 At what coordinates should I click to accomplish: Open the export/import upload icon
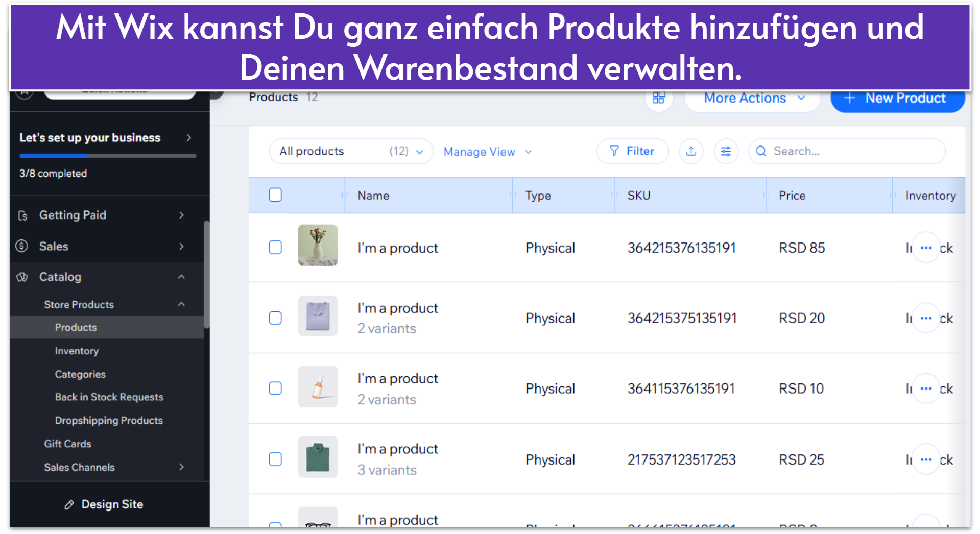pos(691,151)
